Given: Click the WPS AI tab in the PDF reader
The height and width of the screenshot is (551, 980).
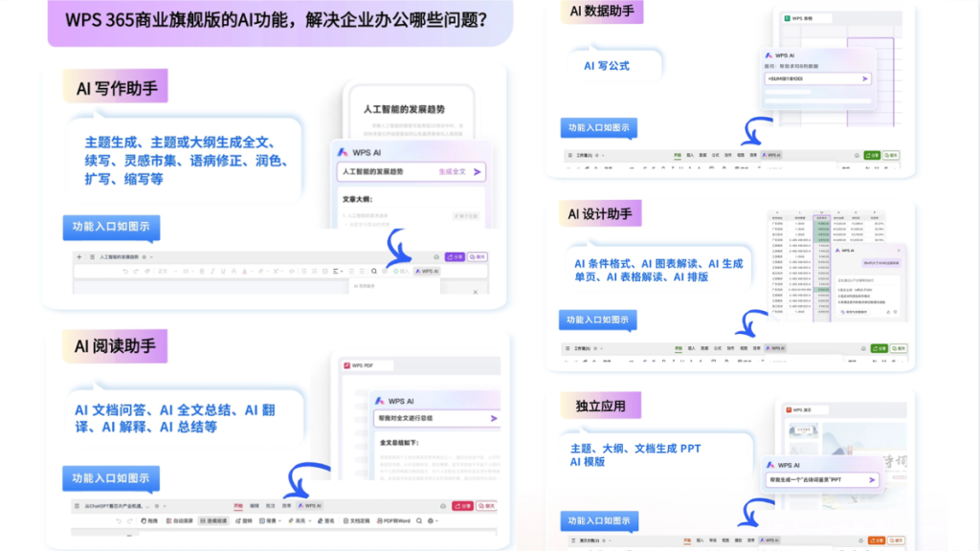Looking at the screenshot, I should coord(310,506).
